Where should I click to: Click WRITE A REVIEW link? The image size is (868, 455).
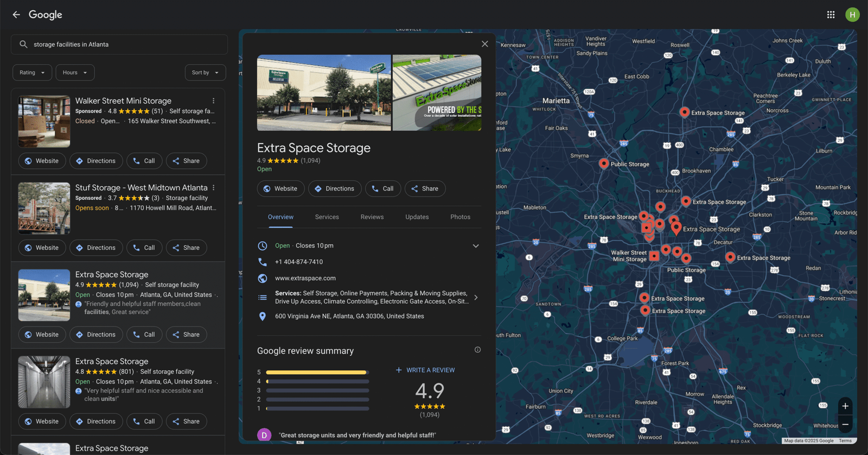pos(425,370)
